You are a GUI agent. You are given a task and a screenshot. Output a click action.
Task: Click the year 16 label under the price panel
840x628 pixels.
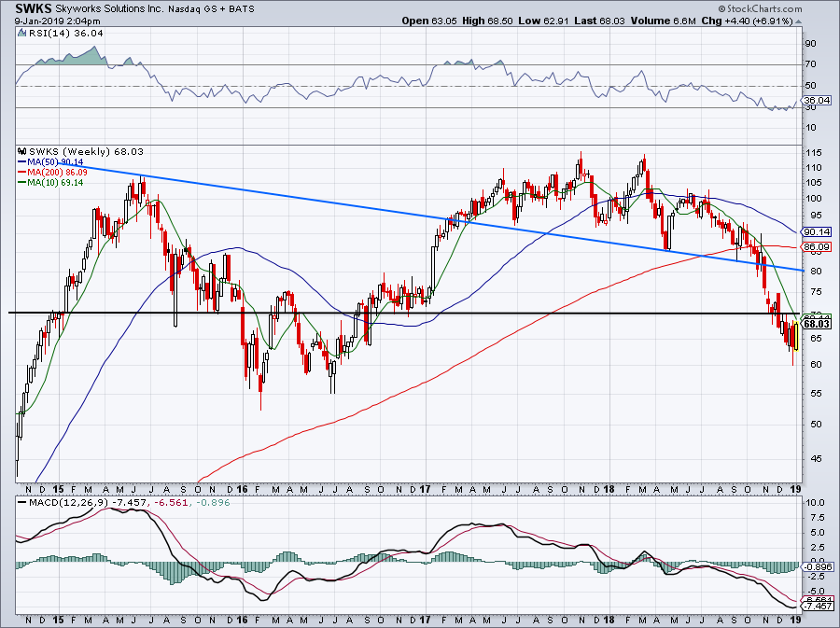pyautogui.click(x=242, y=489)
